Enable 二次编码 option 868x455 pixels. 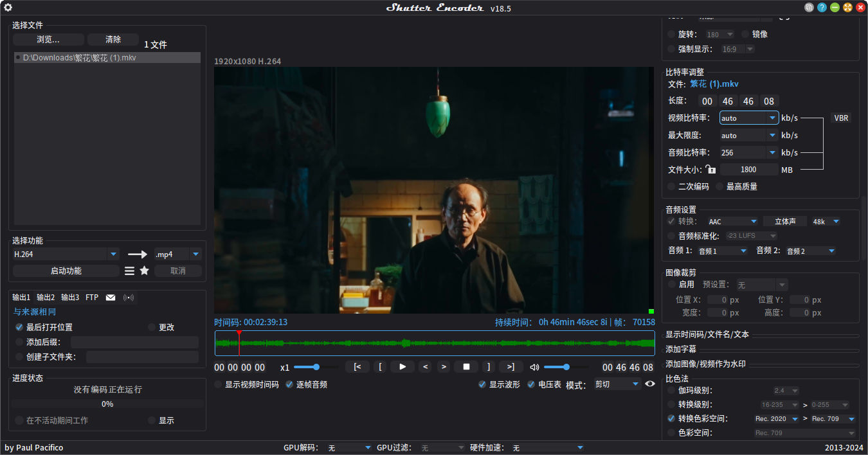(x=671, y=186)
